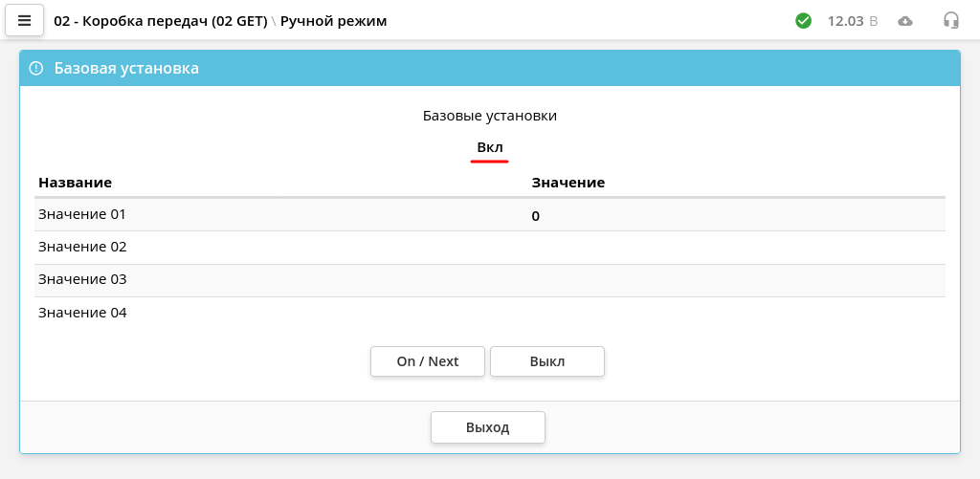Click the Базовая установка panel title
The width and height of the screenshot is (980, 479).
point(127,68)
